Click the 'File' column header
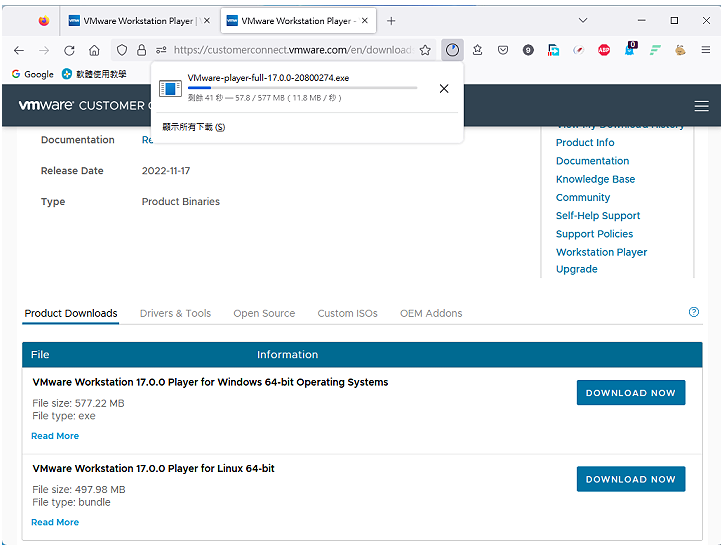Image resolution: width=721 pixels, height=546 pixels. coord(40,355)
